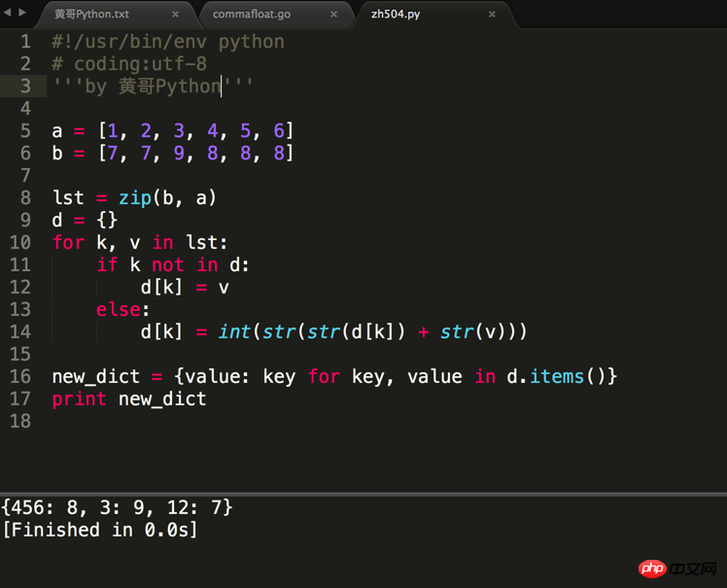Click the 'zip' function call
The height and width of the screenshot is (588, 727).
[135, 198]
